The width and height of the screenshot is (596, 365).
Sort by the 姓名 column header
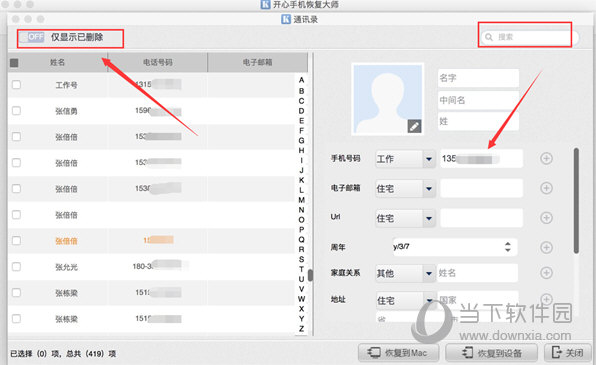point(58,62)
